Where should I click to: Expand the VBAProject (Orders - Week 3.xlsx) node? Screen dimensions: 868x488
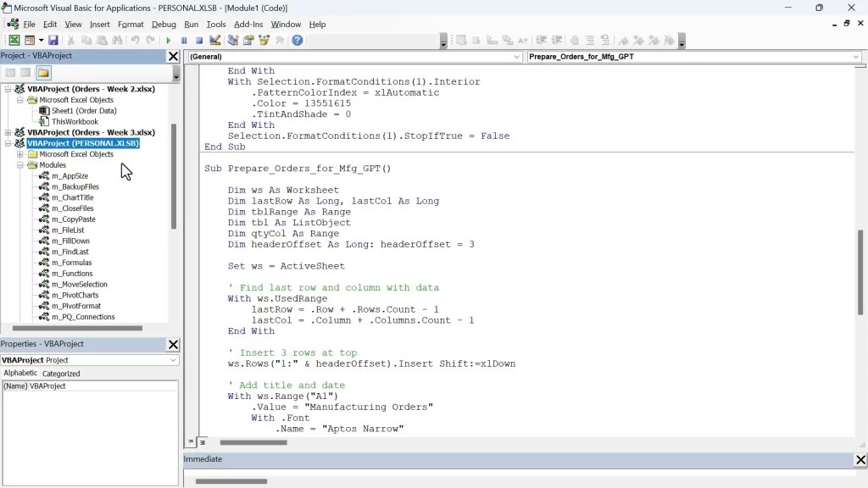coord(8,132)
